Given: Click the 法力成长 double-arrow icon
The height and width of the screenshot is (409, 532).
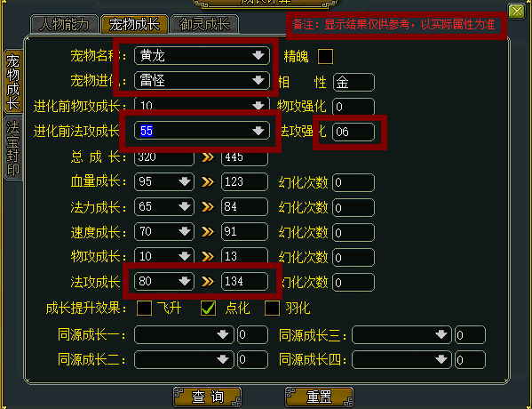Looking at the screenshot, I should tap(208, 207).
